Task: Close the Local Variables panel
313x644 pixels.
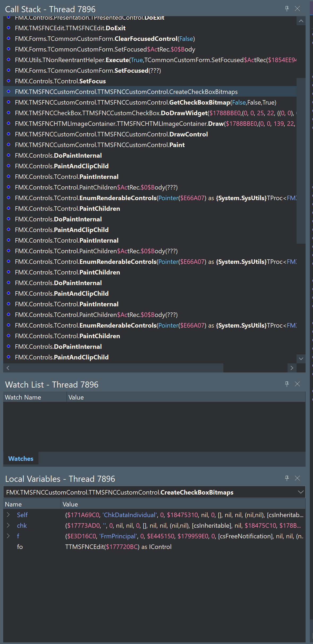Action: tap(297, 478)
